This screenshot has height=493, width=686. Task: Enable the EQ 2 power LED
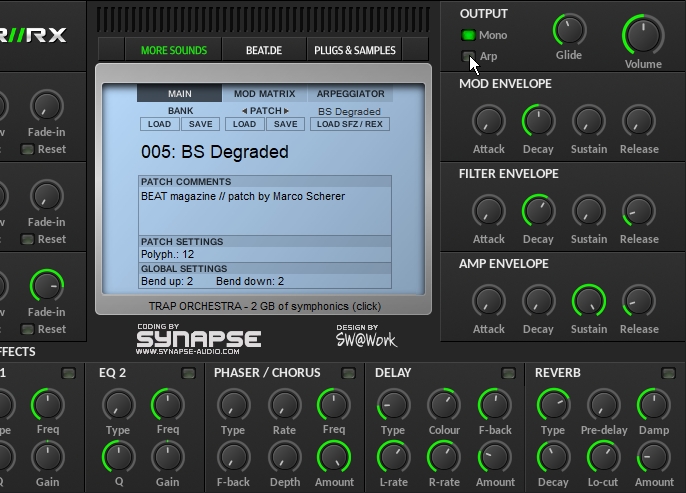[x=188, y=373]
